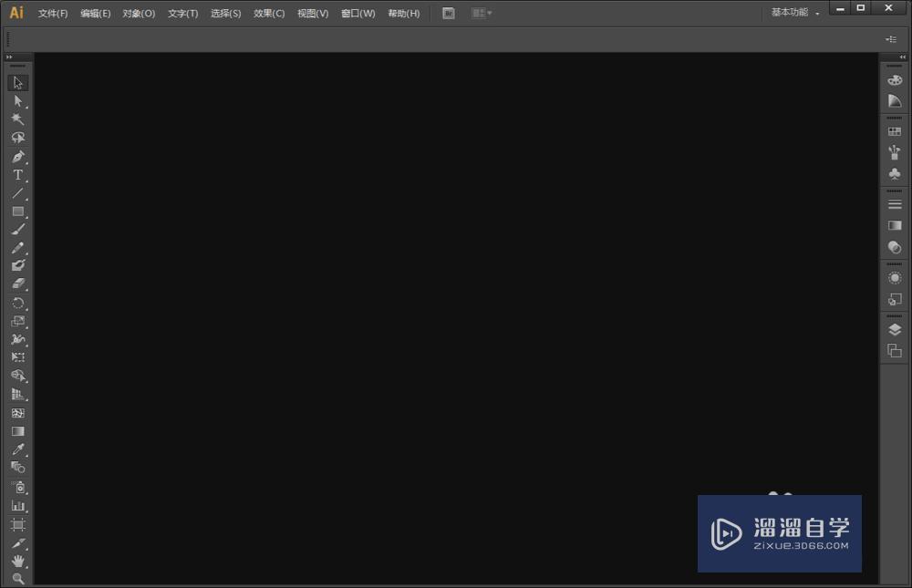Viewport: 912px width, 588px height.
Task: Open the Gradient panel
Action: (x=895, y=226)
